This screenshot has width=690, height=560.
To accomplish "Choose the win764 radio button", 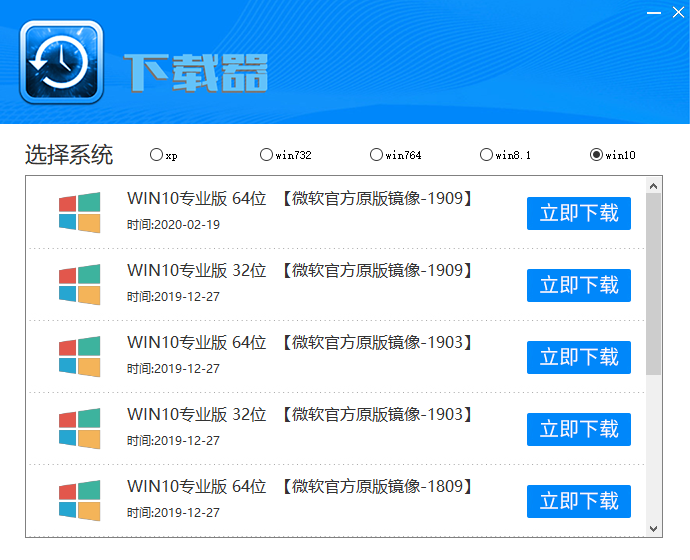I will pos(376,155).
